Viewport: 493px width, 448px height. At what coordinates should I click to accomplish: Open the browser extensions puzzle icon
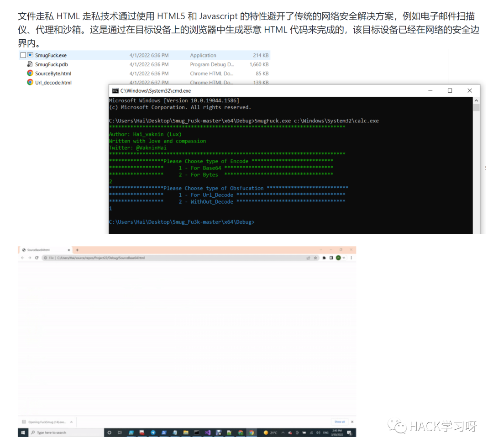pyautogui.click(x=324, y=258)
